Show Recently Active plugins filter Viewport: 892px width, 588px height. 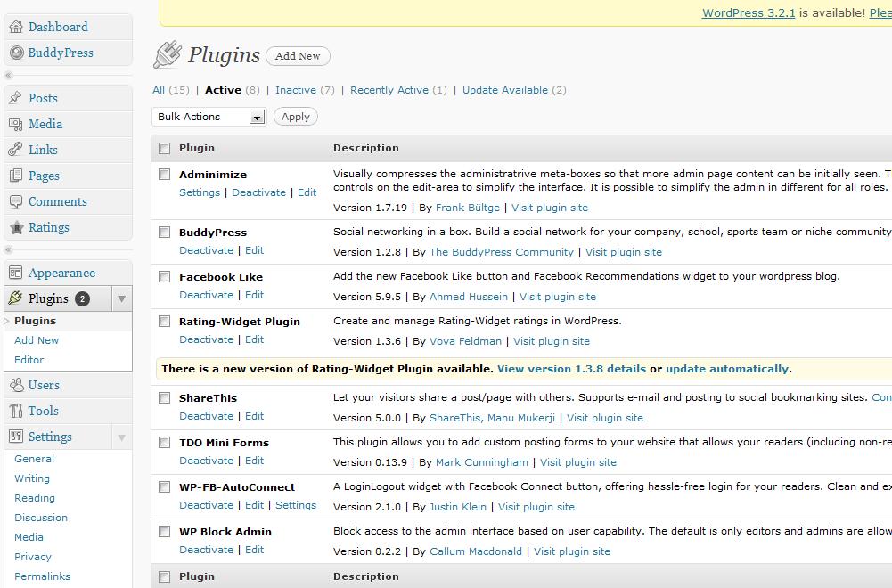389,90
